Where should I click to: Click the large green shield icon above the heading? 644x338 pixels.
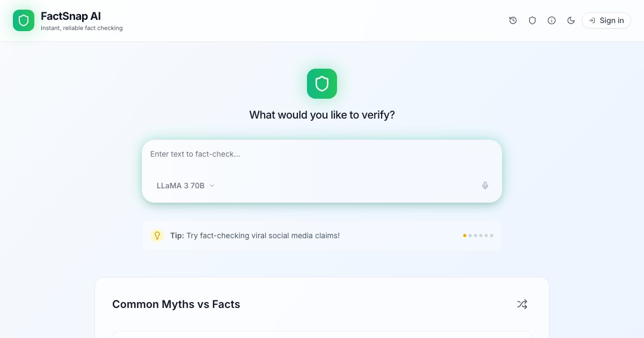tap(322, 84)
